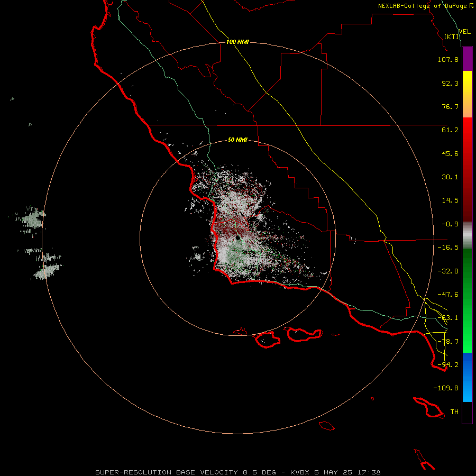476x476 pixels.
Task: Select the 92.3 velocity scale value
Action: [450, 83]
